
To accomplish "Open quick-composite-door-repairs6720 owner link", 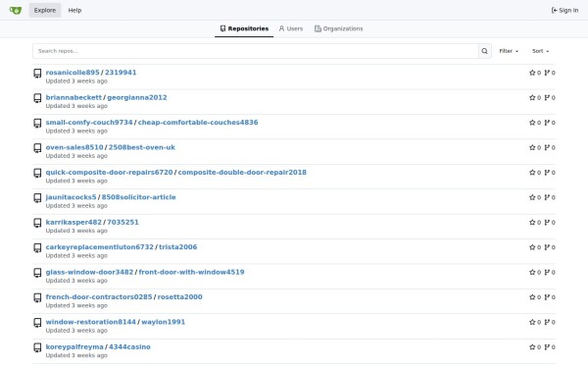I will coord(109,172).
